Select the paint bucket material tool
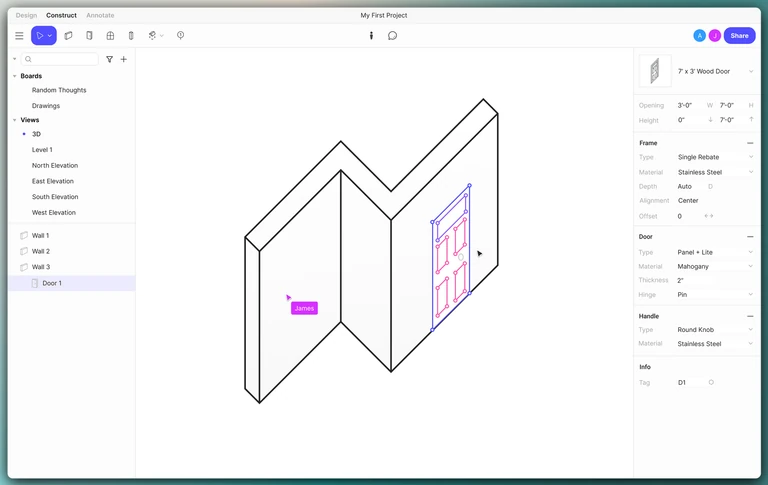This screenshot has width=768, height=485. [152, 36]
